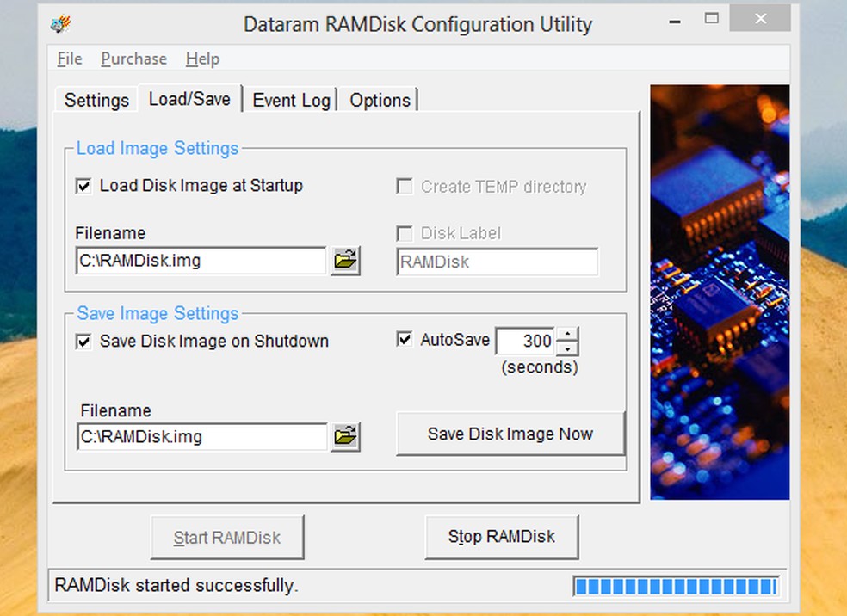The width and height of the screenshot is (847, 616).
Task: Click the 'Load Image Settings' group label
Action: coord(158,148)
